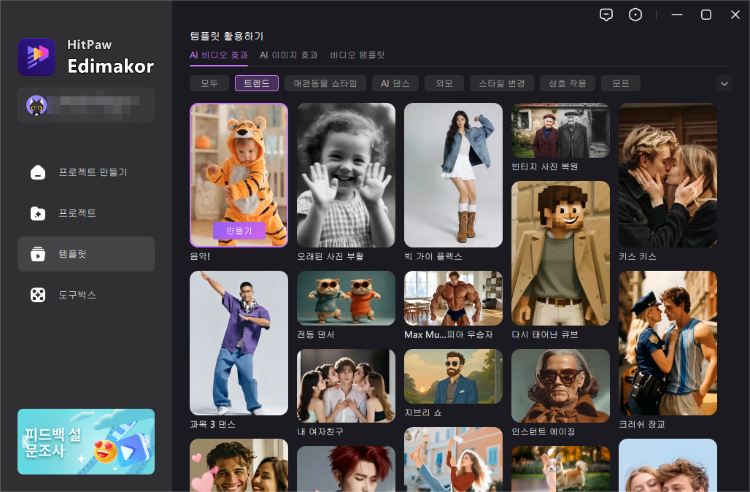Open the user account avatar
The image size is (750, 492).
click(36, 105)
